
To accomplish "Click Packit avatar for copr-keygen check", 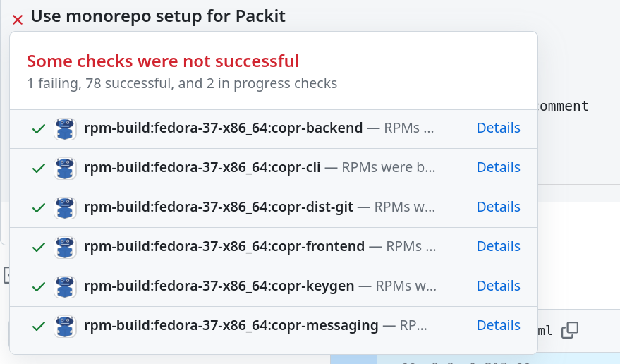I will pos(66,287).
